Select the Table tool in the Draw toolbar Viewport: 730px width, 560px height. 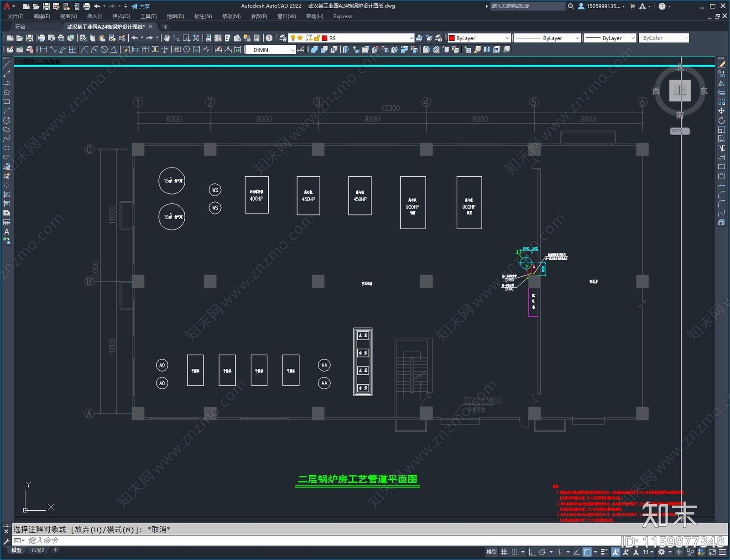coord(6,222)
